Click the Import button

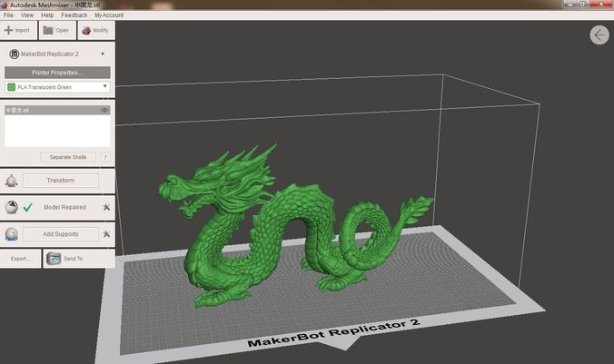[18, 30]
